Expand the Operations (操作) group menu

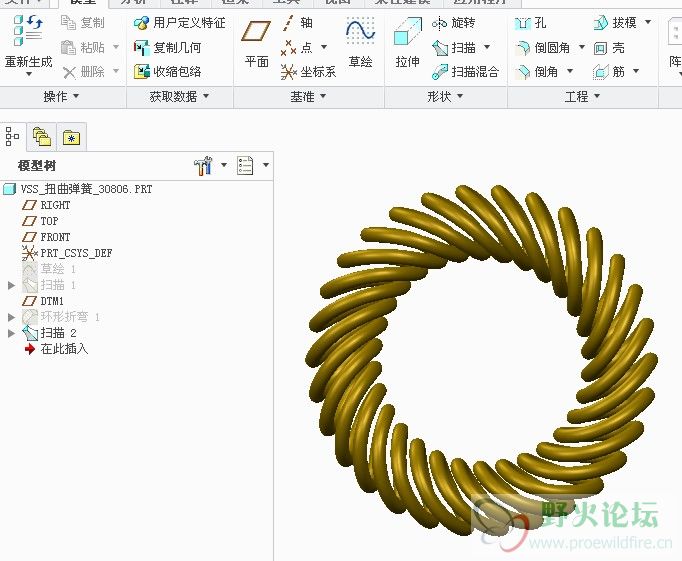(x=61, y=97)
